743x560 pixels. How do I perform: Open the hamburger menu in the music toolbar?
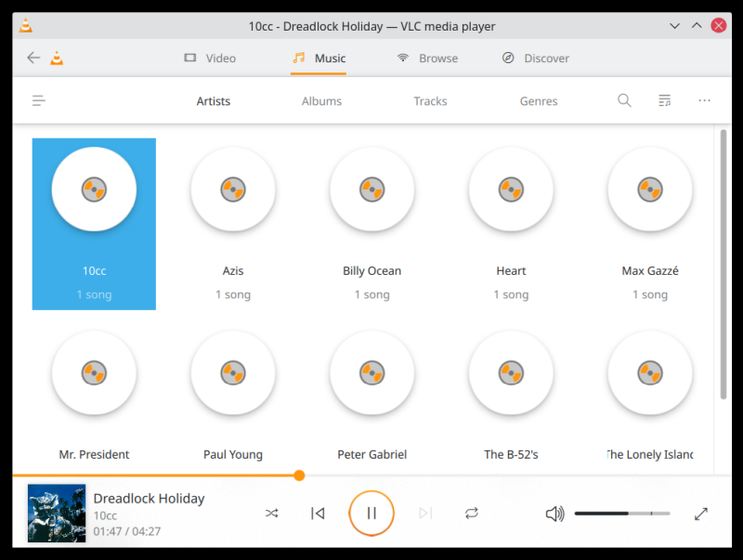click(x=39, y=100)
